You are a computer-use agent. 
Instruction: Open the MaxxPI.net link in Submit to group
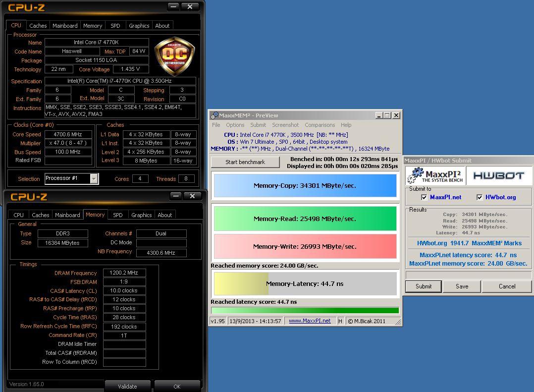click(x=445, y=197)
